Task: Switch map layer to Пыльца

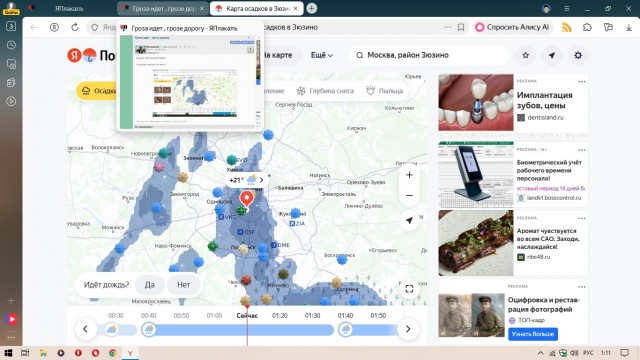Action: point(384,91)
